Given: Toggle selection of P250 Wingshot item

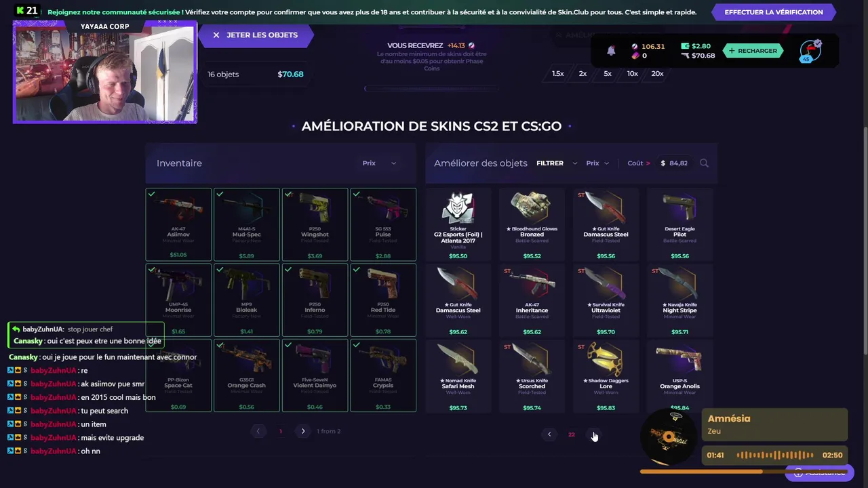Looking at the screenshot, I should click(315, 224).
